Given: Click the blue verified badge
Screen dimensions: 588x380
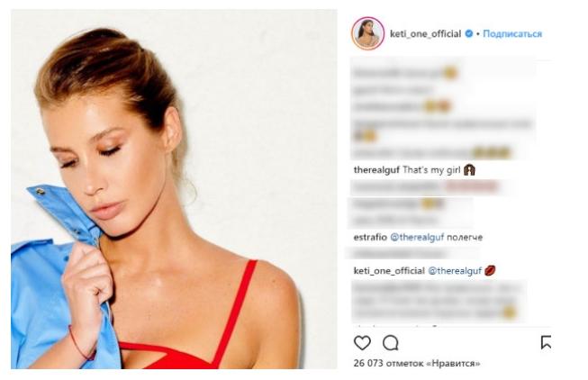Looking at the screenshot, I should coord(469,33).
